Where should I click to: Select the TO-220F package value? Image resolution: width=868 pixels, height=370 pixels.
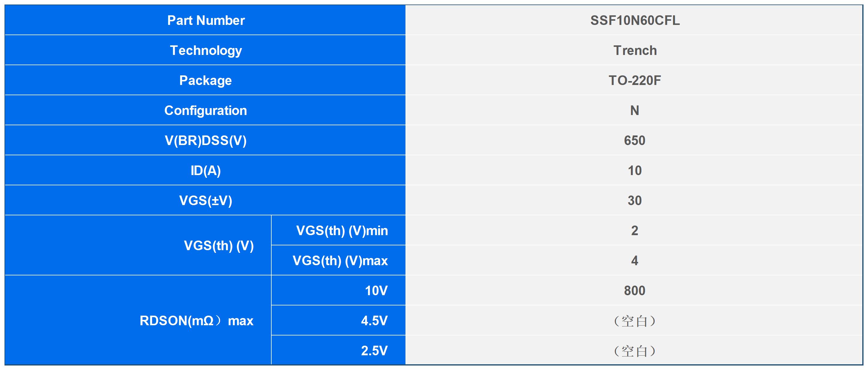coord(634,80)
